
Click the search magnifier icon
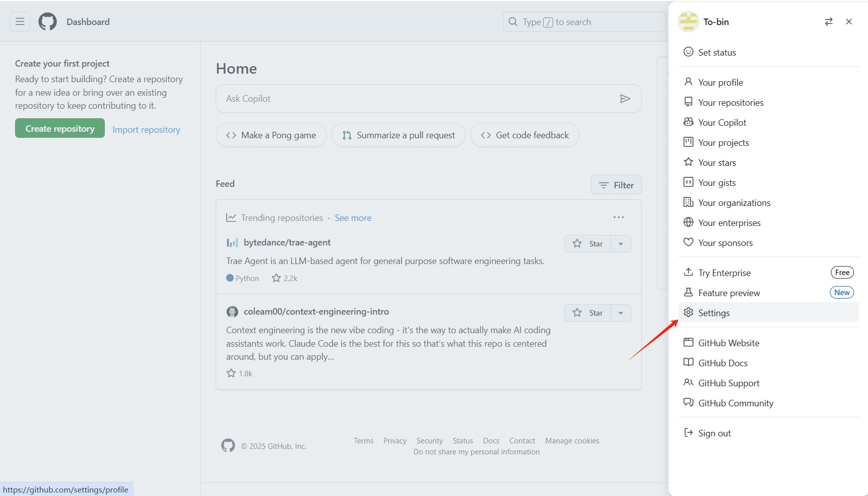[513, 22]
